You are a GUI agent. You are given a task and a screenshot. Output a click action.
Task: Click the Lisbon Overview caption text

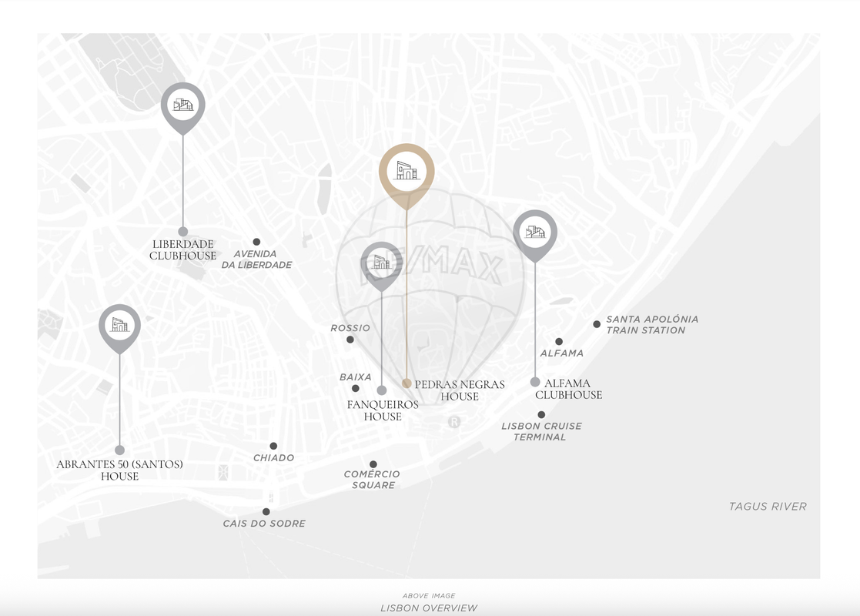point(429,608)
